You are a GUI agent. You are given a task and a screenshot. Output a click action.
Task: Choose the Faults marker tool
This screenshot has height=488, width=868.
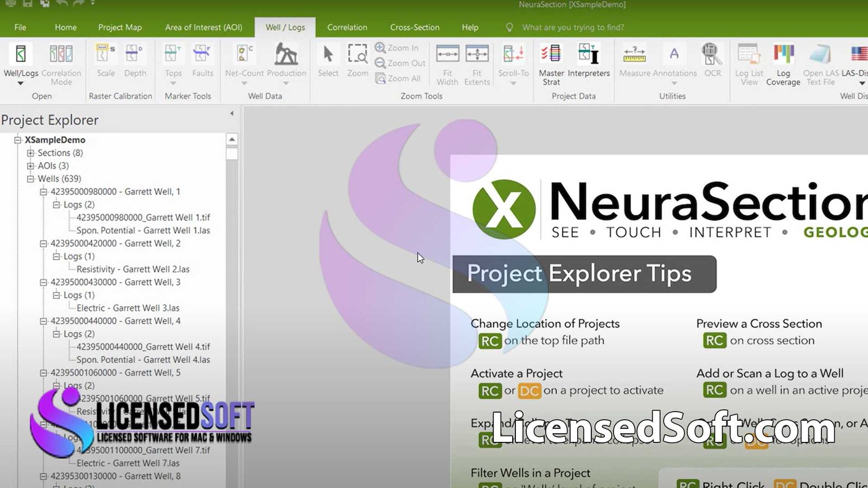click(x=202, y=61)
